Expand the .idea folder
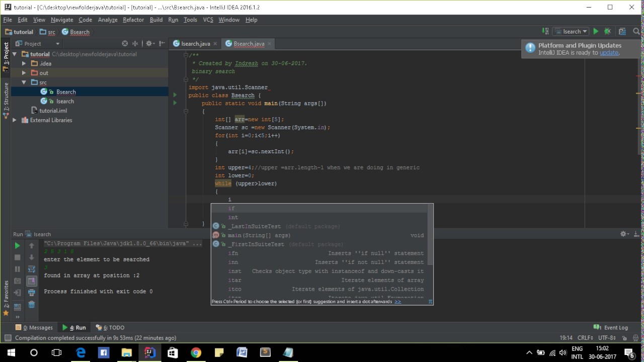Screen dimensions: 644x362 (x=24, y=64)
